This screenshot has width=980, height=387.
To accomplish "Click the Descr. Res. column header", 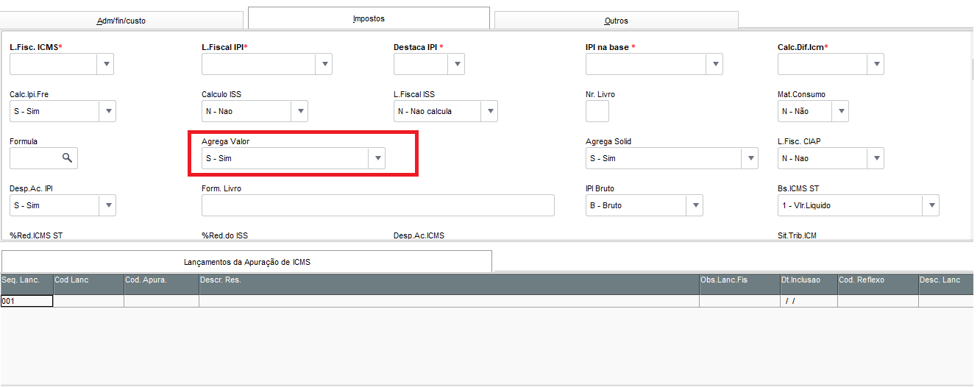I will pyautogui.click(x=449, y=284).
